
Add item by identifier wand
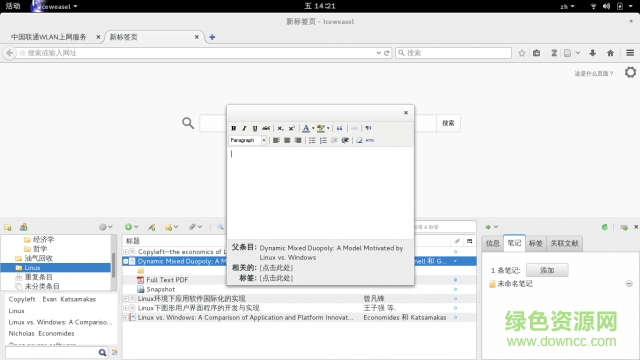pos(152,227)
